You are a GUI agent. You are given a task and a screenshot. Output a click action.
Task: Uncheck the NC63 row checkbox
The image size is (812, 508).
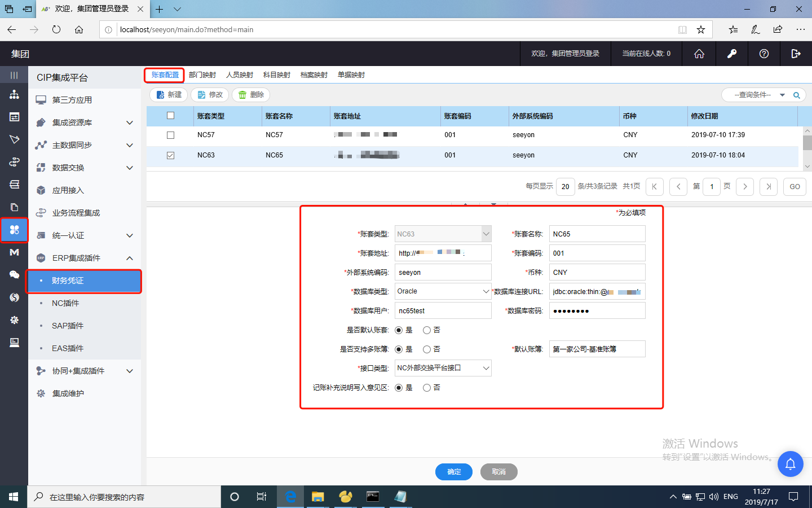click(x=170, y=155)
